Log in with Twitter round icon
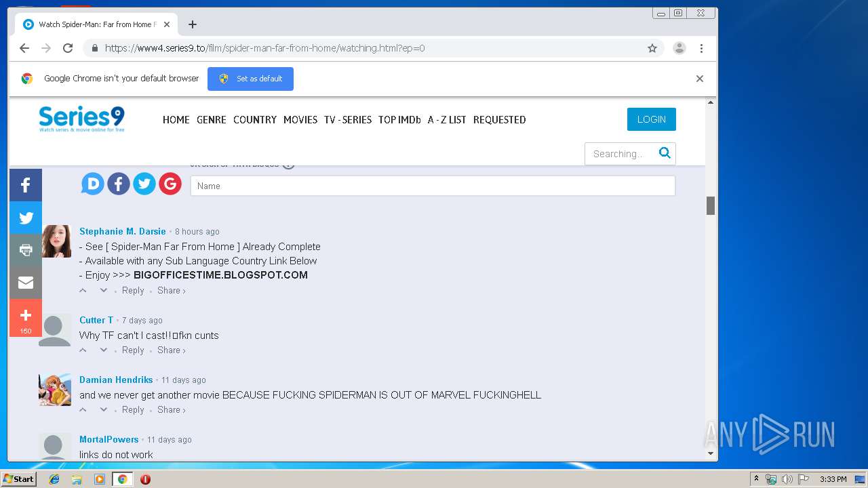This screenshot has height=488, width=868. coord(144,184)
